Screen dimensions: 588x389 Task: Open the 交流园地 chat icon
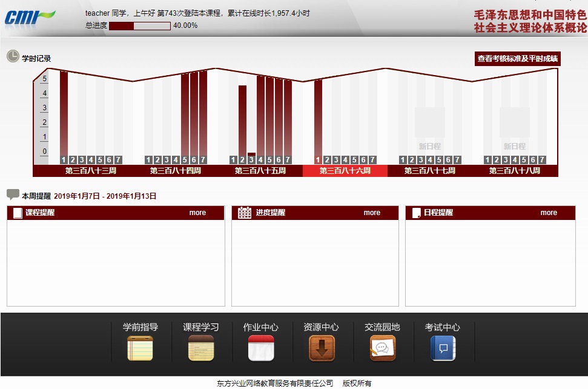[x=382, y=348]
